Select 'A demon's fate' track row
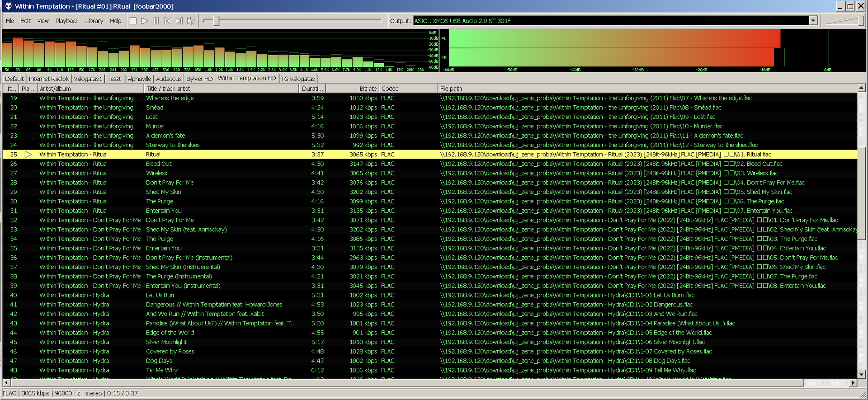The height and width of the screenshot is (400, 868). pos(430,136)
